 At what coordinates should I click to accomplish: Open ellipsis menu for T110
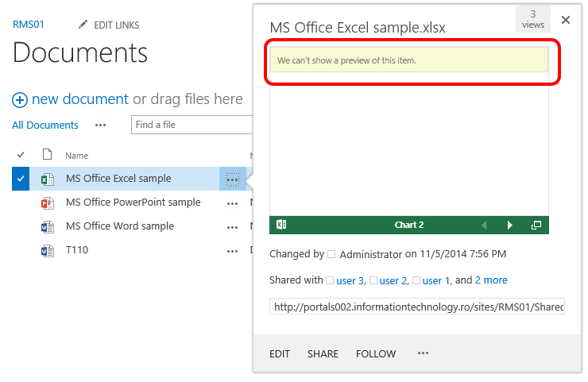(x=233, y=251)
